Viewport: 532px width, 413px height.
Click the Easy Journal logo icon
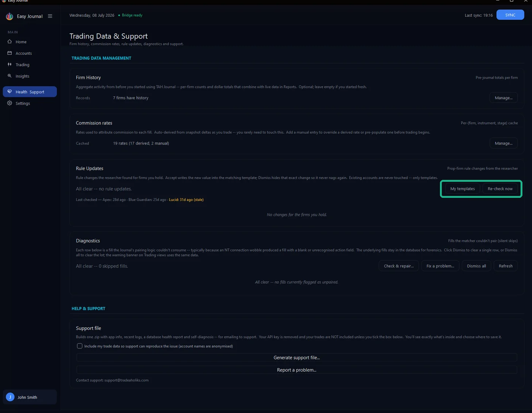tap(9, 16)
